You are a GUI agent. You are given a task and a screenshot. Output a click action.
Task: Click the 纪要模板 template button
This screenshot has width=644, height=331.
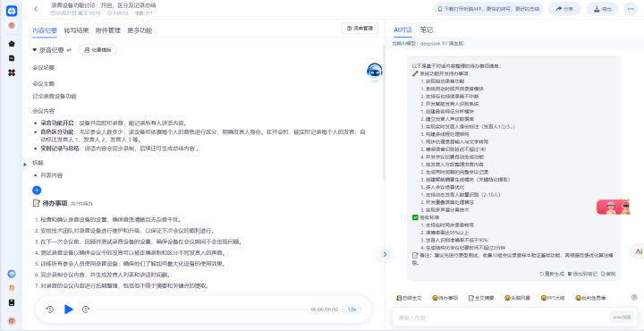click(97, 50)
